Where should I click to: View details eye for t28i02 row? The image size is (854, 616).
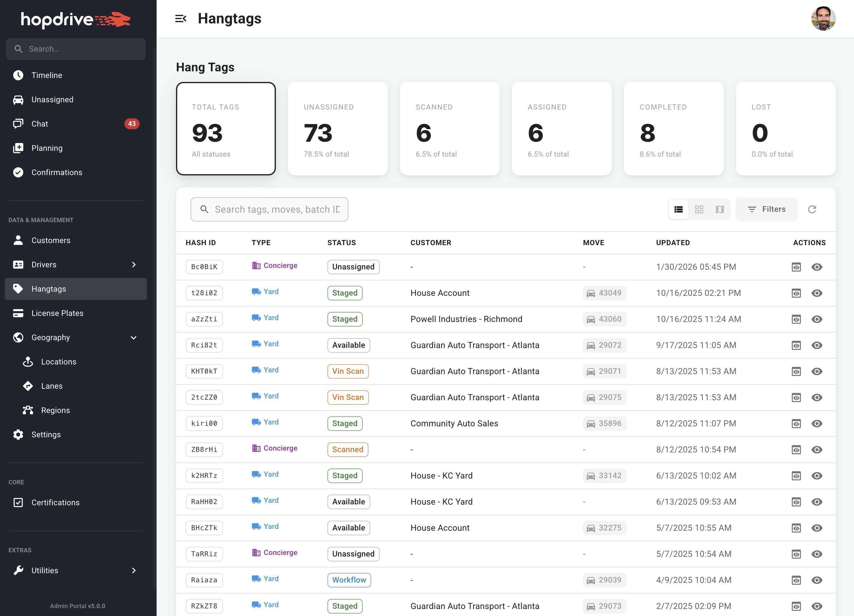[x=817, y=293]
